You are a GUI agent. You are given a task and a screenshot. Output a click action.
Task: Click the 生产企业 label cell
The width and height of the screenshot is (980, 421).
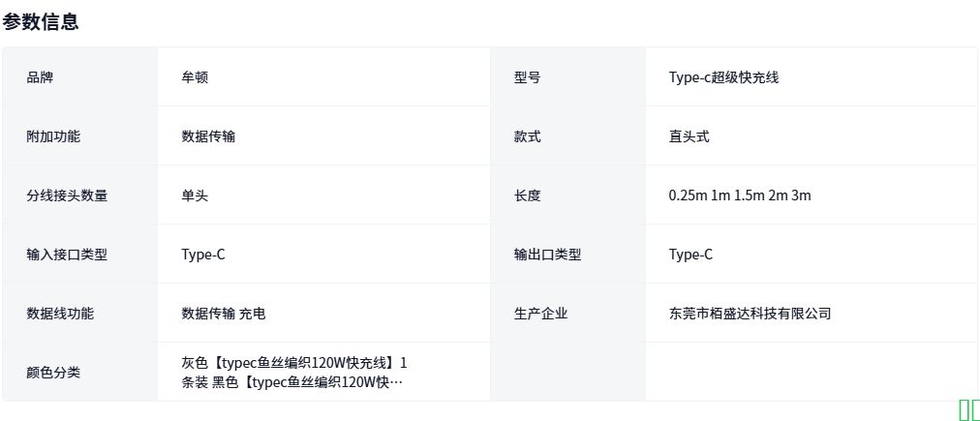(x=540, y=314)
